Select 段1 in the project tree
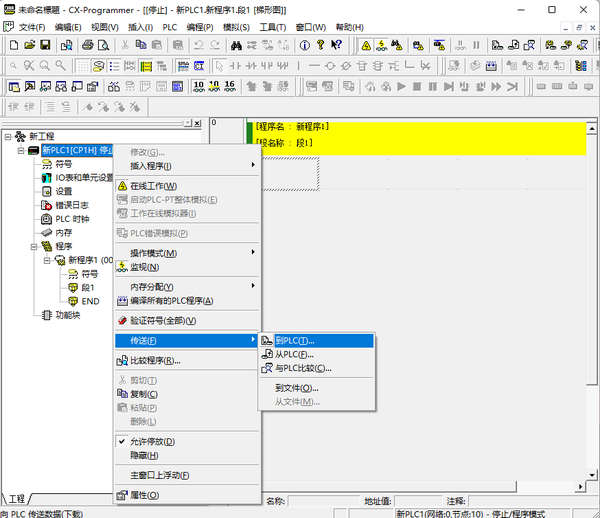This screenshot has height=518, width=600. pyautogui.click(x=88, y=288)
